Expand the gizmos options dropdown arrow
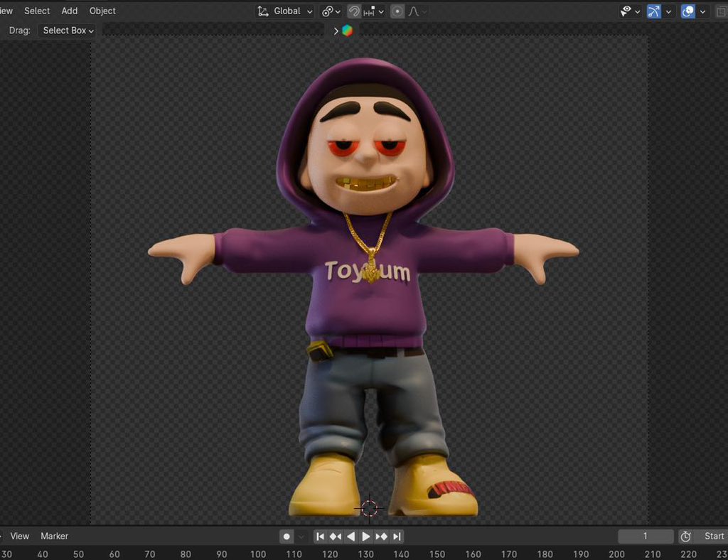Image resolution: width=728 pixels, height=560 pixels. coord(668,11)
